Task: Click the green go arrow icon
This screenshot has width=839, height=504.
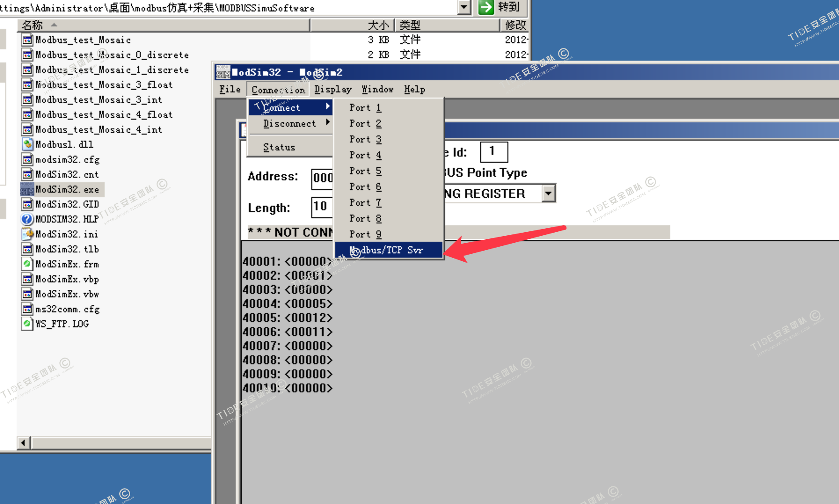Action: click(486, 7)
